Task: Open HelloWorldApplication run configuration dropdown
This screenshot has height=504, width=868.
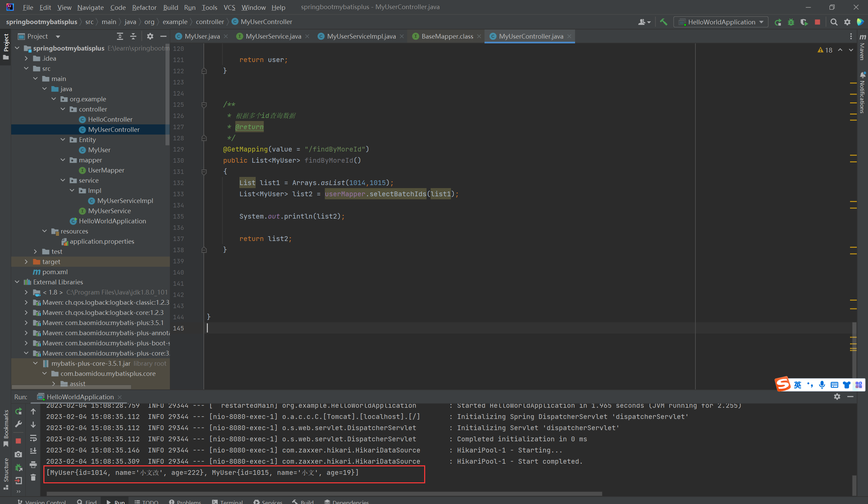Action: pos(722,22)
